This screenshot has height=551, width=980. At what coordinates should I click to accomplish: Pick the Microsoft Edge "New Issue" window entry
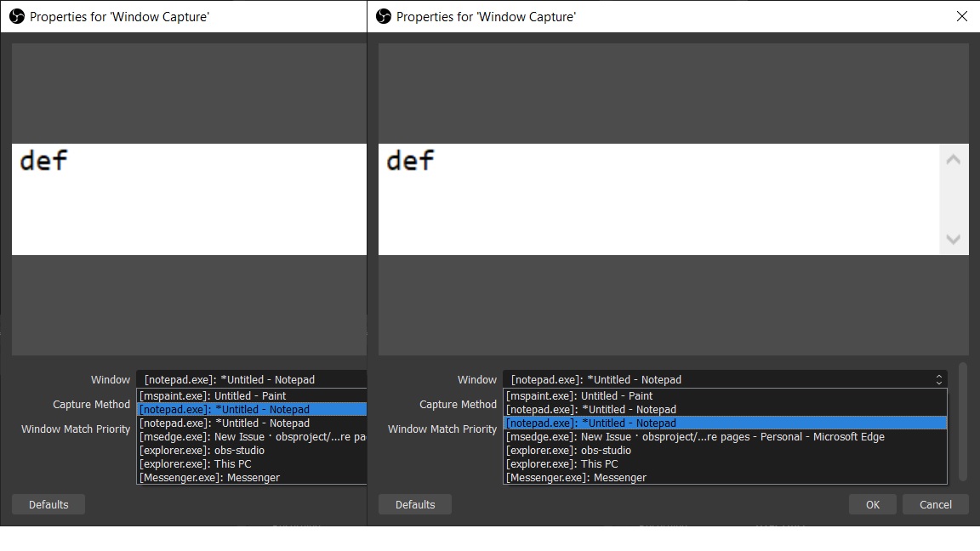coord(695,436)
